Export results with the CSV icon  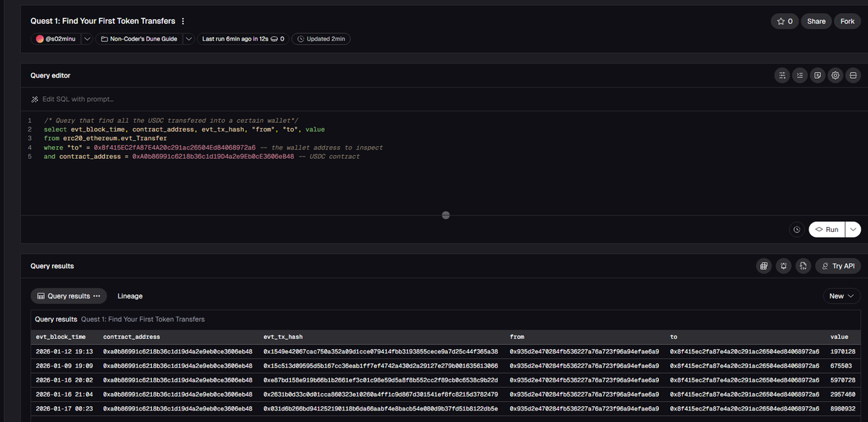tap(803, 266)
